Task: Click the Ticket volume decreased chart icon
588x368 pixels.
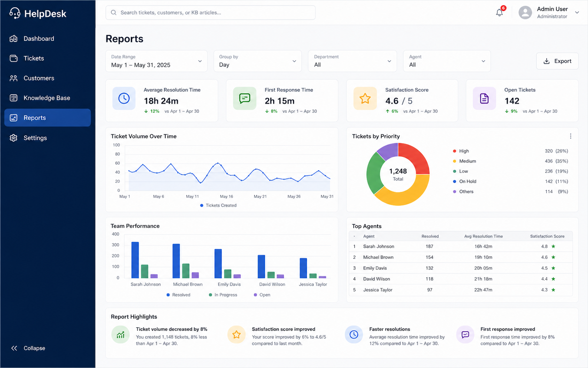Action: [x=120, y=335]
